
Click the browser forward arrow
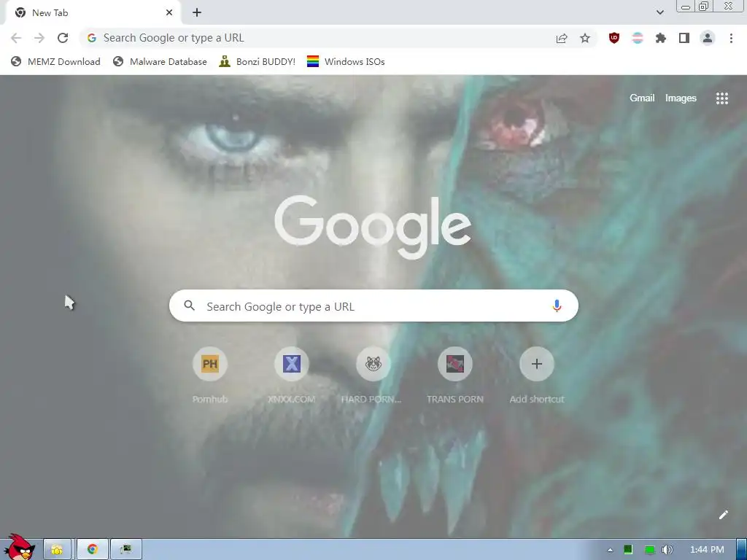(x=39, y=38)
